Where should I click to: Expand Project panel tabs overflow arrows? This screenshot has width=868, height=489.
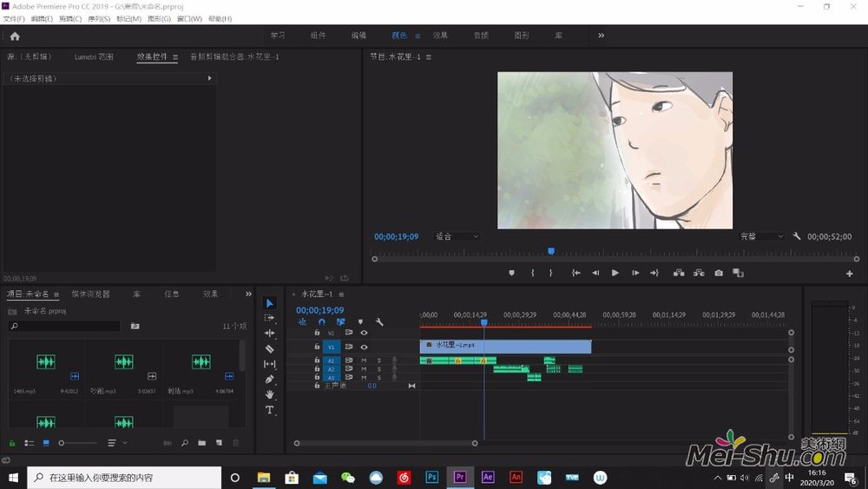coord(248,294)
